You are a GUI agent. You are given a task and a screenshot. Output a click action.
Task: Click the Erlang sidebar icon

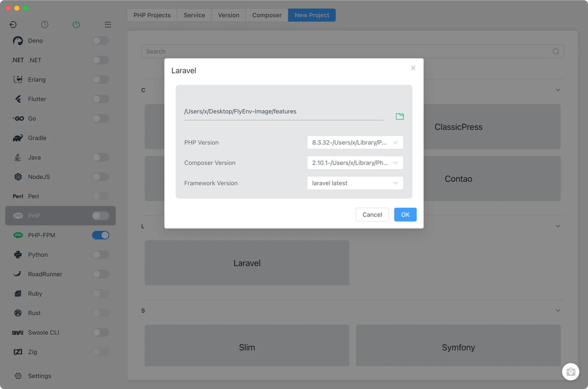coord(18,80)
